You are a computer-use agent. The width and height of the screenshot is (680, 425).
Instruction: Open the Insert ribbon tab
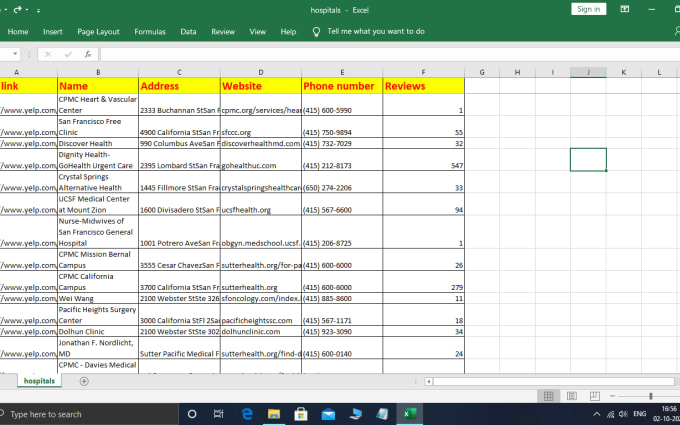52,32
